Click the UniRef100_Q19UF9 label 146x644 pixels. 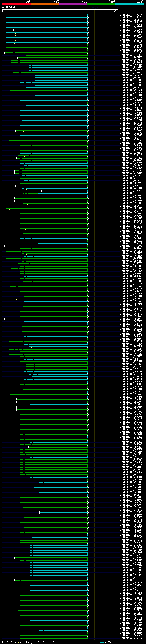pyautogui.click(x=131, y=613)
